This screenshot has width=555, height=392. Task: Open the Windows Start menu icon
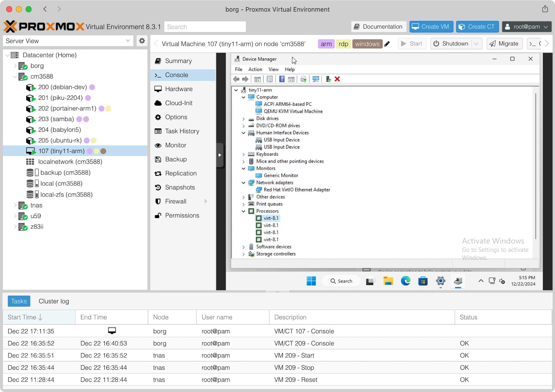311,281
